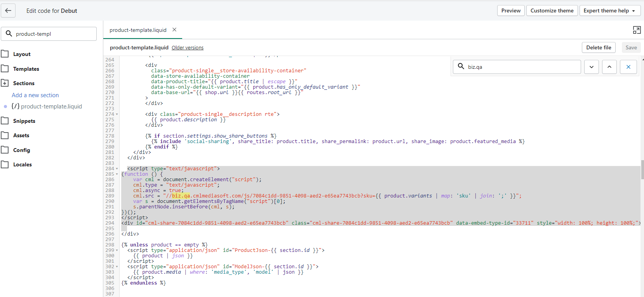Image resolution: width=644 pixels, height=297 pixels.
Task: Click the code search magnifier icon
Action: point(461,66)
